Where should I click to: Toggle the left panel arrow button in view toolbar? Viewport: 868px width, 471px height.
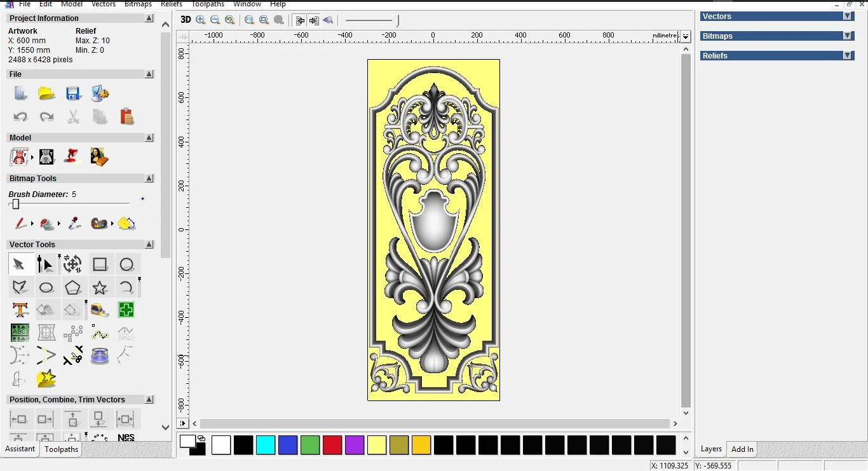301,20
